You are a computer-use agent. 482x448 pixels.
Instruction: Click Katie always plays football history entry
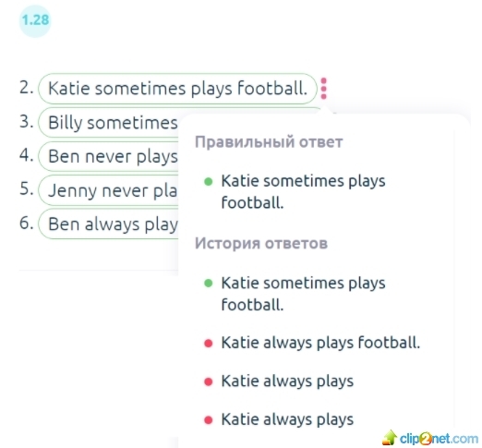(320, 343)
